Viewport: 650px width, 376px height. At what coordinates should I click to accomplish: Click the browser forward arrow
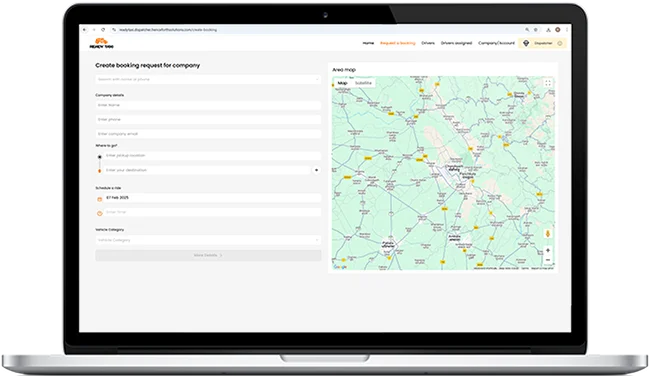click(x=94, y=30)
